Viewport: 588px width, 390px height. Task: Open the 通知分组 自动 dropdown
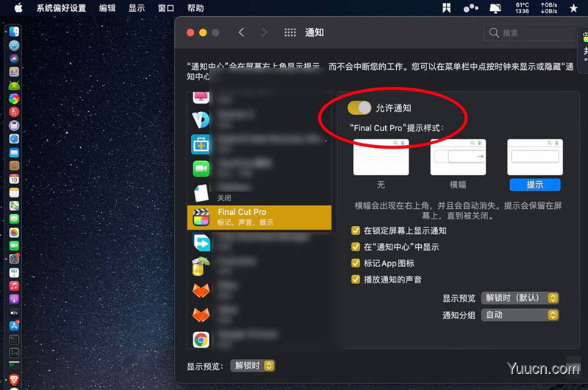tap(520, 315)
